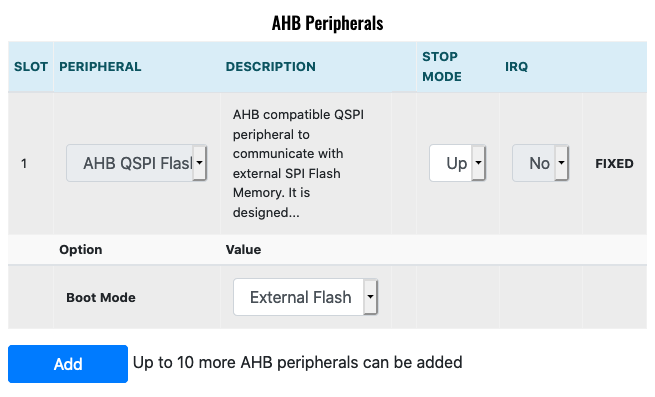Click the STOP MODE column header

(442, 67)
